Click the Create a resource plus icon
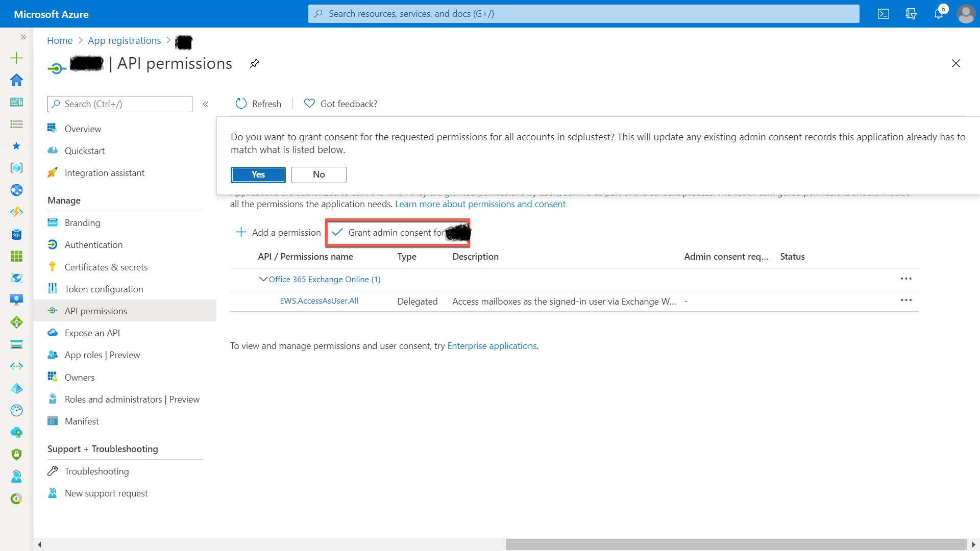This screenshot has height=551, width=980. [16, 58]
